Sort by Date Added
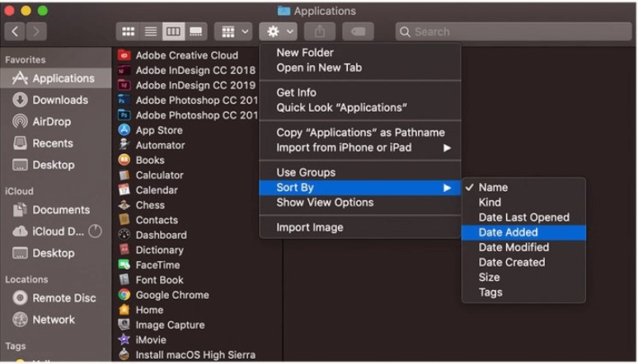 coord(523,232)
